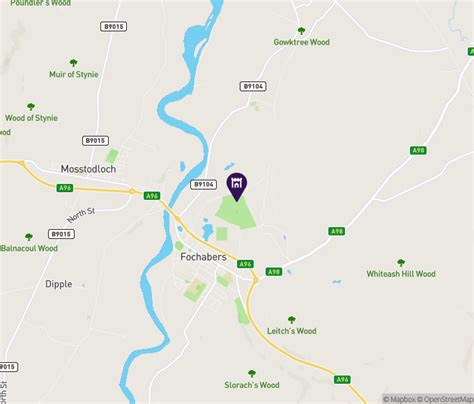
Task: Select the Mosstodloch town label
Action: tap(88, 169)
